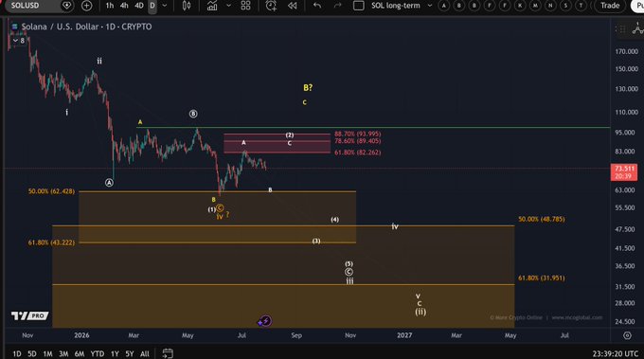Click the 61.80% (82.262) retracement label
This screenshot has height=359, width=644.
point(357,153)
